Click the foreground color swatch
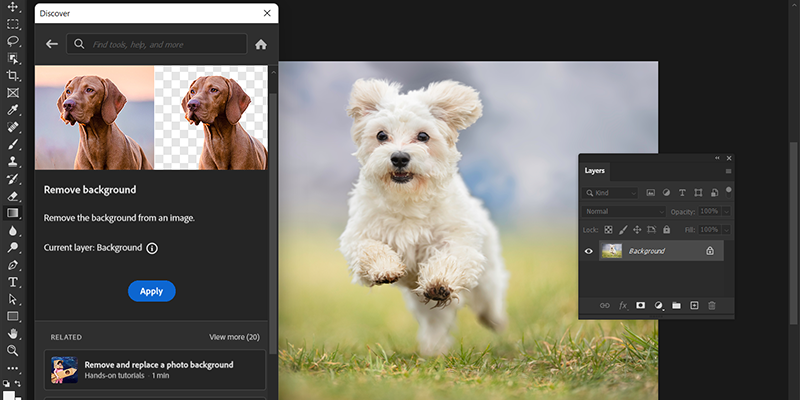Viewport: 800px width, 400px height. [x=9, y=395]
